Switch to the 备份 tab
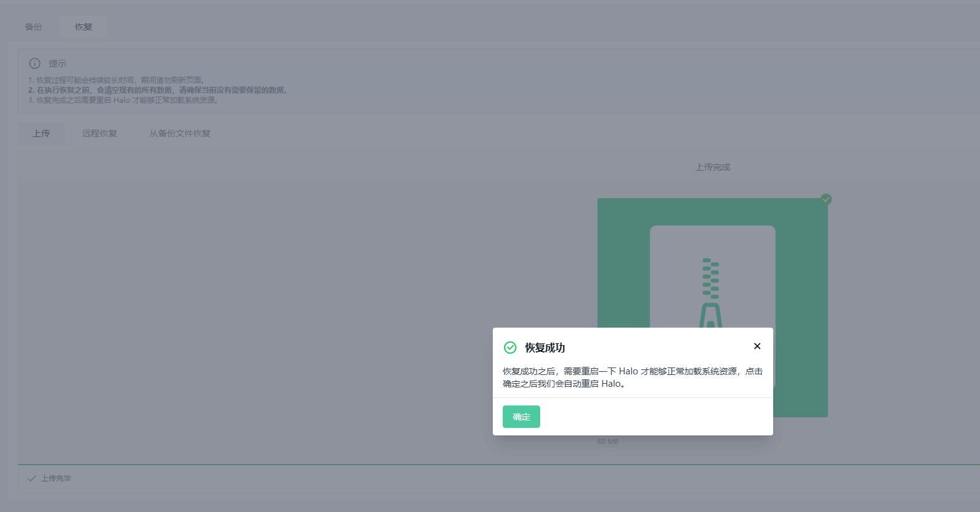980x512 pixels. 34,27
